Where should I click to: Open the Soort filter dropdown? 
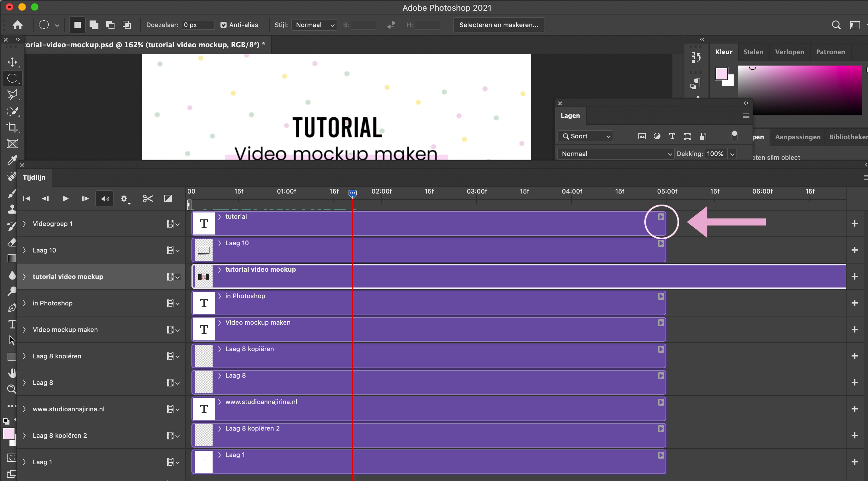pyautogui.click(x=585, y=136)
